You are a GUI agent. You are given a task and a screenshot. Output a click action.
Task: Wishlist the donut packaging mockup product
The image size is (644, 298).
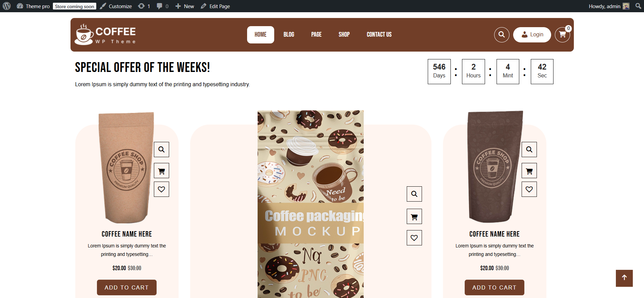(414, 238)
